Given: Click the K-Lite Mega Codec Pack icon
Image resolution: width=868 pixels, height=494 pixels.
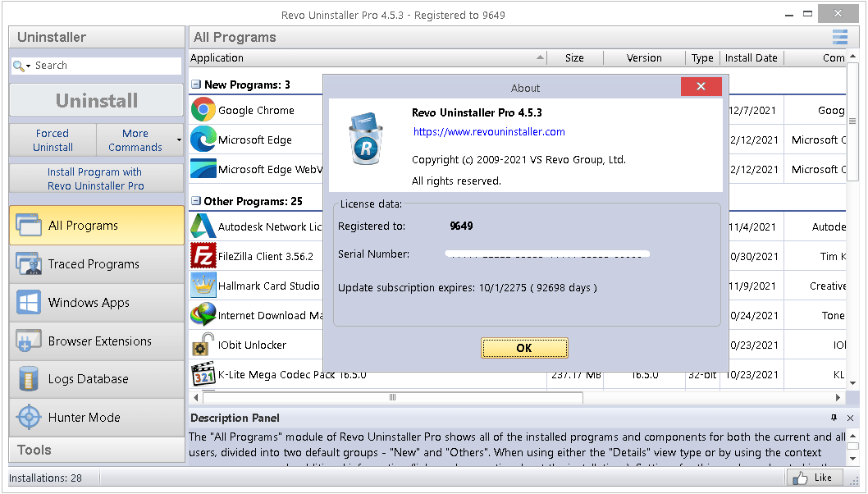Looking at the screenshot, I should 203,374.
